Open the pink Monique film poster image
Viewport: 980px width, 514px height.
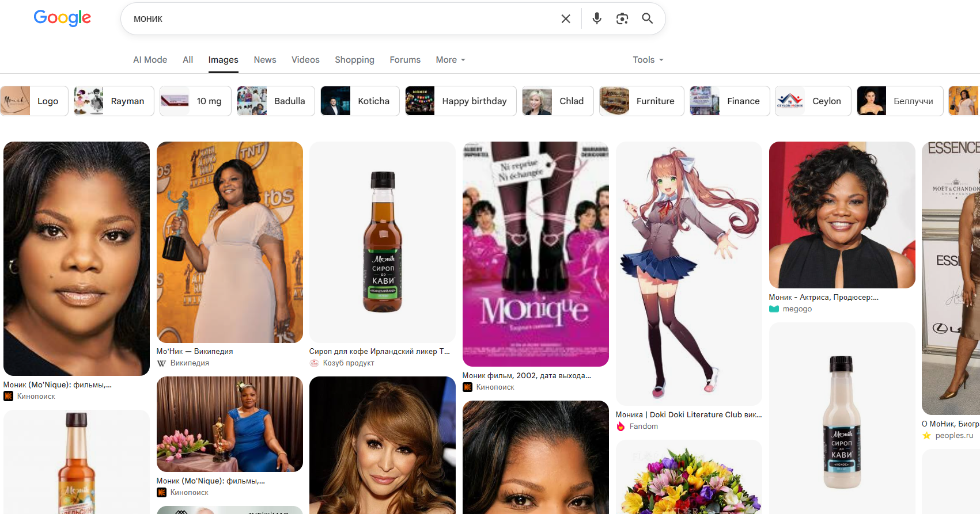pos(536,254)
